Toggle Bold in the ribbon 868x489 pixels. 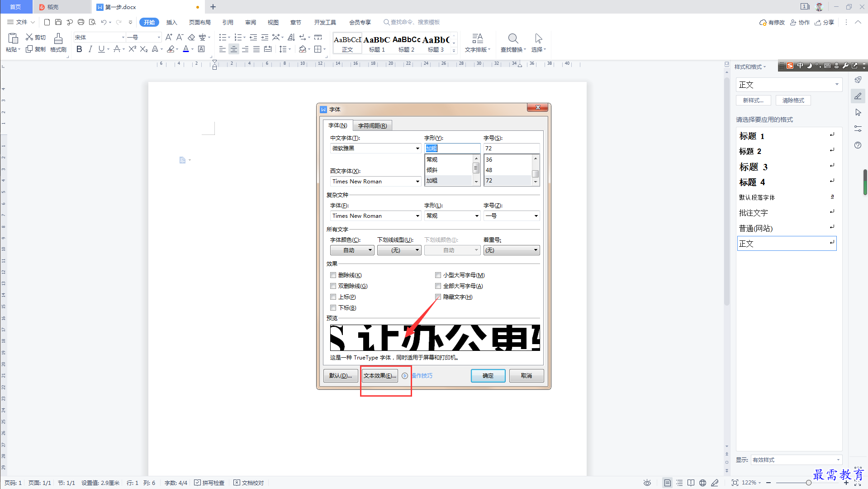click(79, 49)
